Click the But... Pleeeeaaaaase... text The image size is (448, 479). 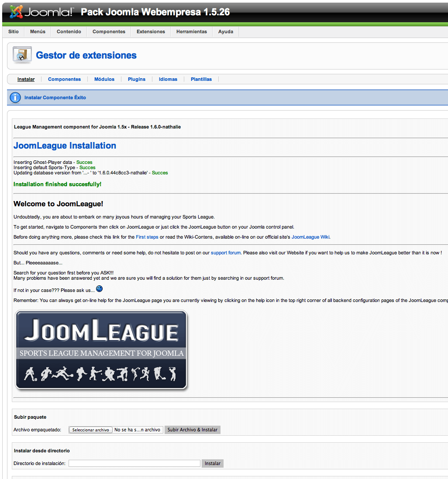tap(38, 263)
